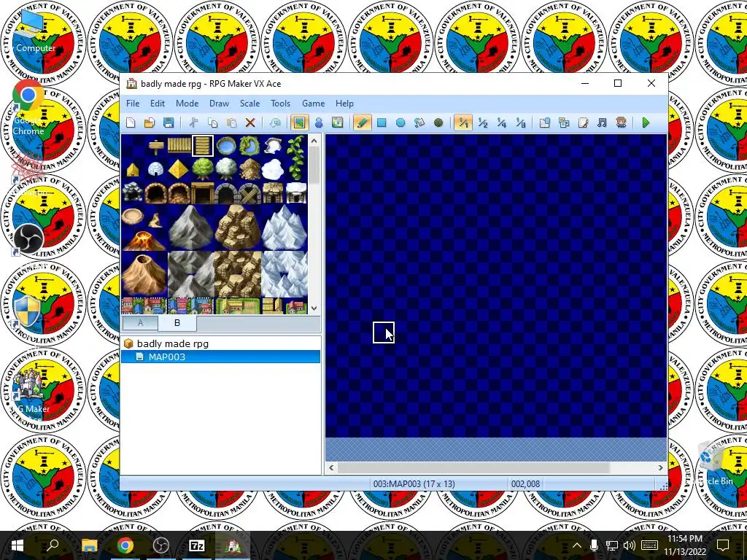Open the Database icon
The image size is (747, 560).
point(545,122)
